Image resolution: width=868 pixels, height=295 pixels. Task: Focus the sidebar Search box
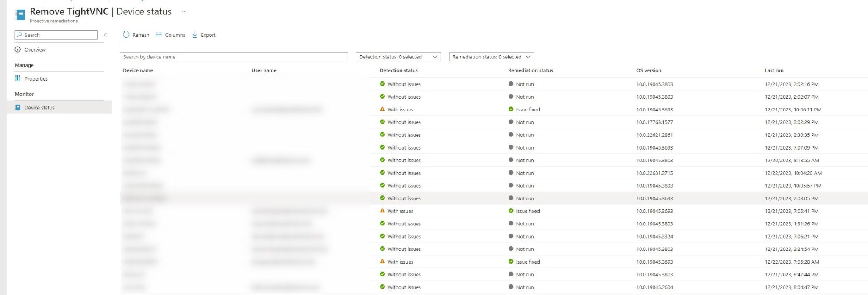pyautogui.click(x=56, y=35)
